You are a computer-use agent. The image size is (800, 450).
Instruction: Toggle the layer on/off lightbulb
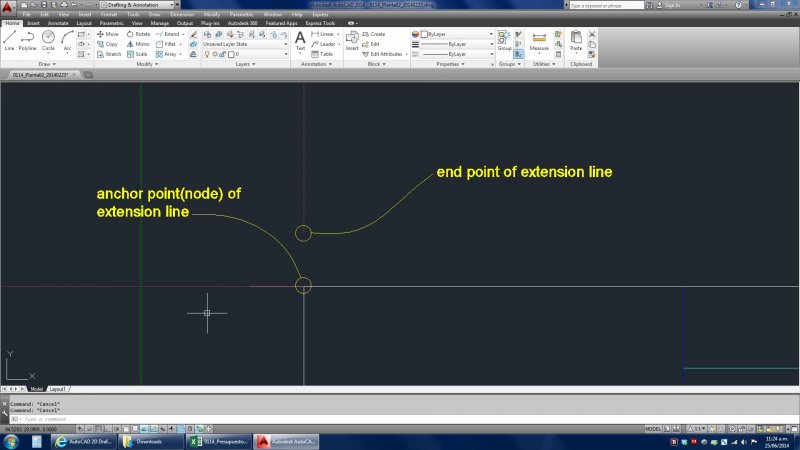(x=207, y=54)
